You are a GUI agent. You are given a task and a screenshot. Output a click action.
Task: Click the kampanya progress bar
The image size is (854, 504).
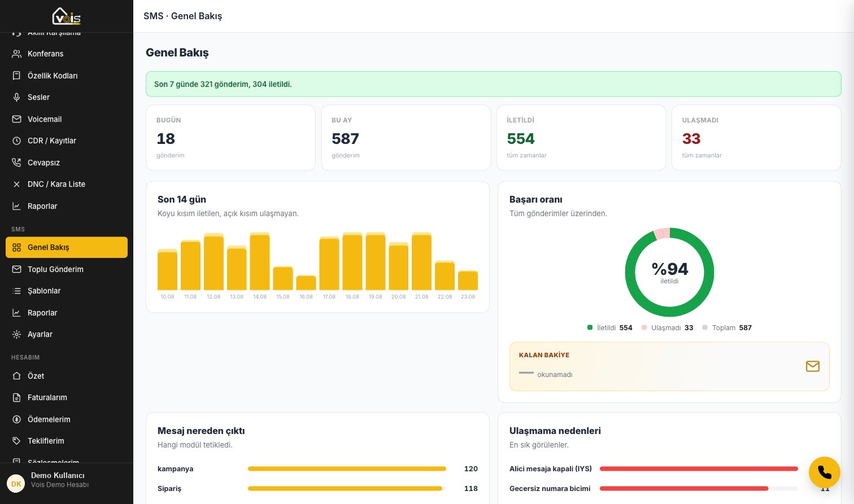click(x=347, y=469)
